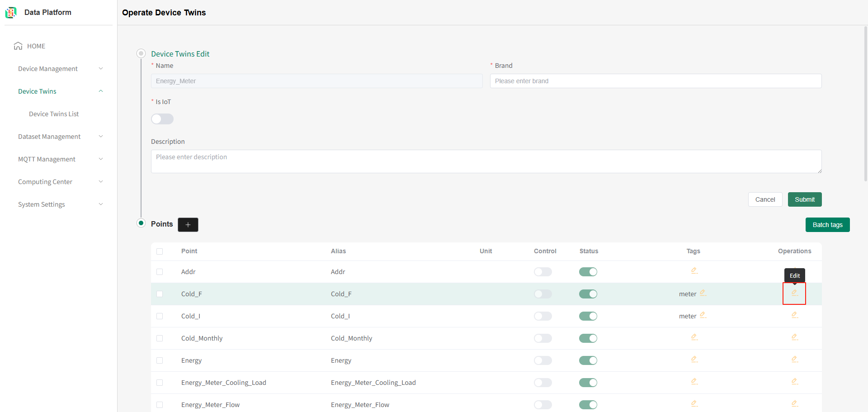
Task: Click the plus icon to add Points
Action: (188, 225)
